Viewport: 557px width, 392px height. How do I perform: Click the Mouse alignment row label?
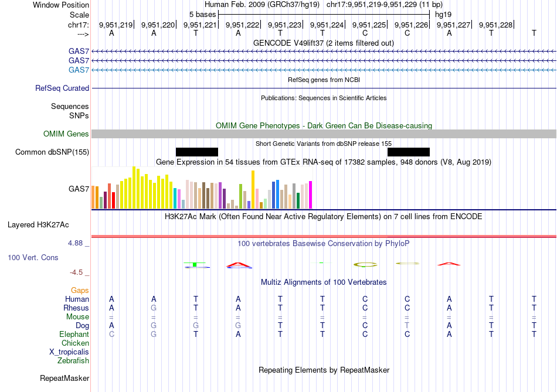(x=77, y=317)
